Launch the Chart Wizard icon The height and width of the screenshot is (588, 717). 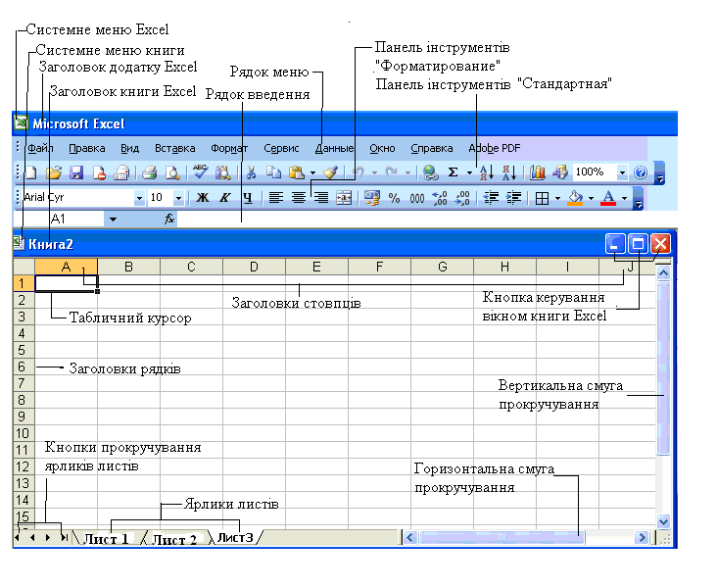point(538,172)
